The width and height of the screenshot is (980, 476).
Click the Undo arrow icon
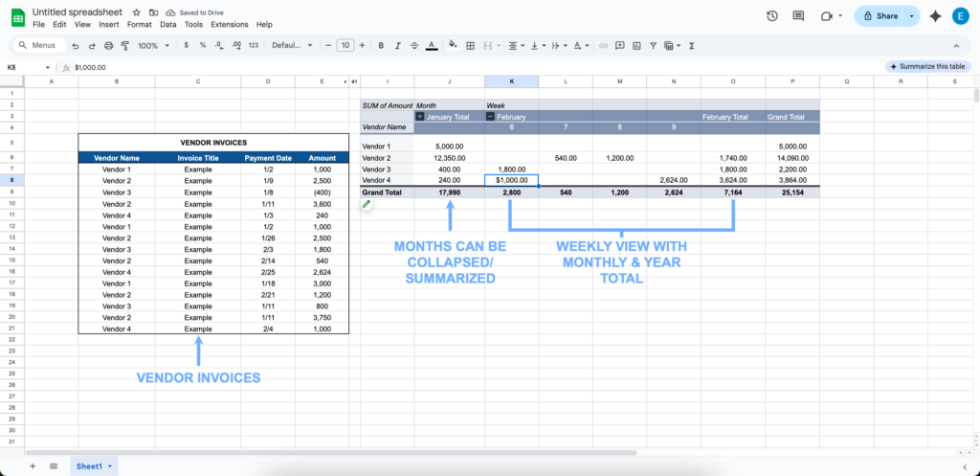[x=76, y=46]
